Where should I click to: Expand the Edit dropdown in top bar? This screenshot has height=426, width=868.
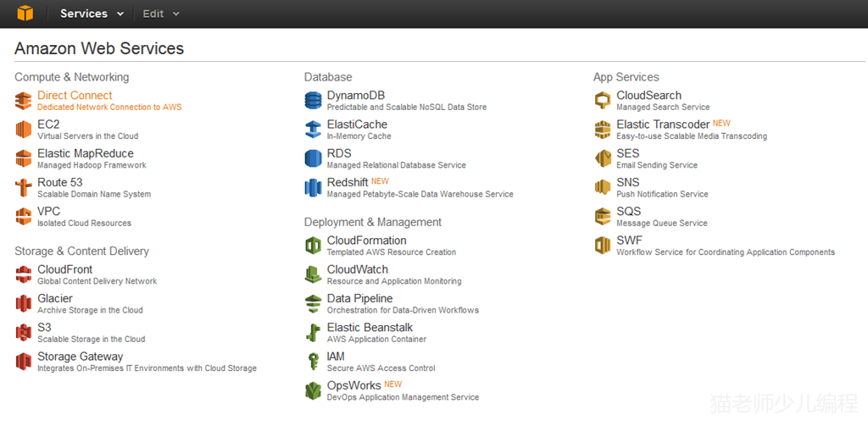point(161,14)
